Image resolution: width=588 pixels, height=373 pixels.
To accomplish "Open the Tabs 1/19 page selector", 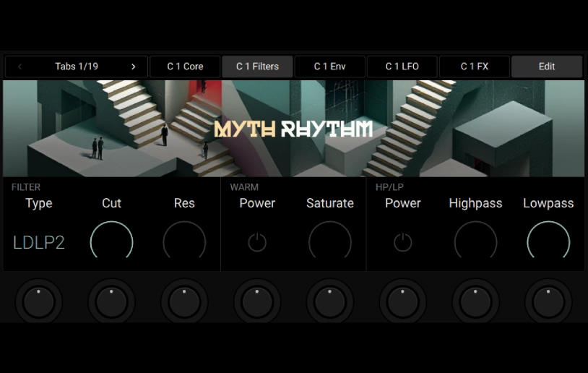I will pos(77,67).
